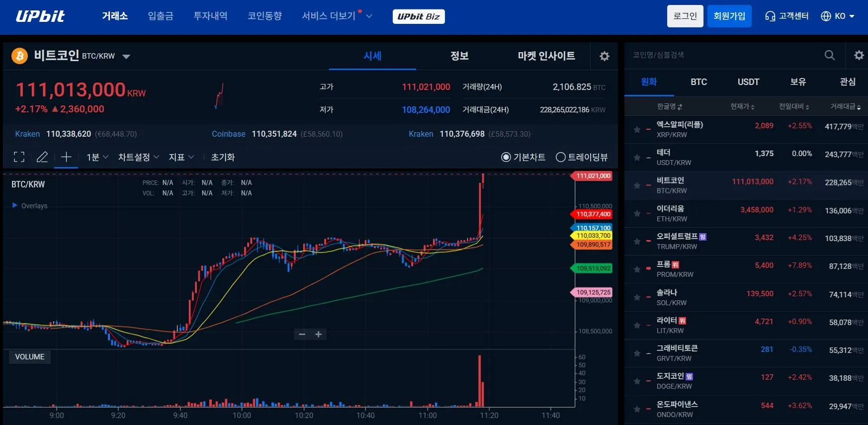Expand the Overlays section
This screenshot has height=425, width=868.
[30, 206]
